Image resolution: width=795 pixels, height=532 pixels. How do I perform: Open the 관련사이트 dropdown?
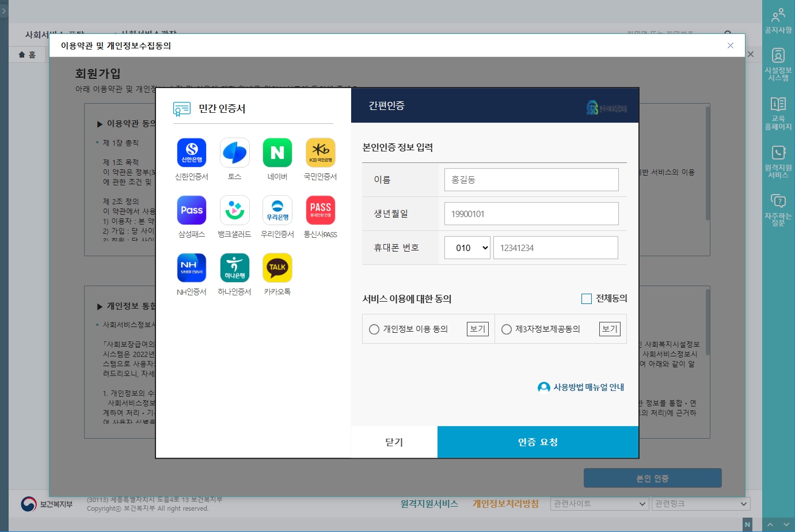(x=600, y=504)
